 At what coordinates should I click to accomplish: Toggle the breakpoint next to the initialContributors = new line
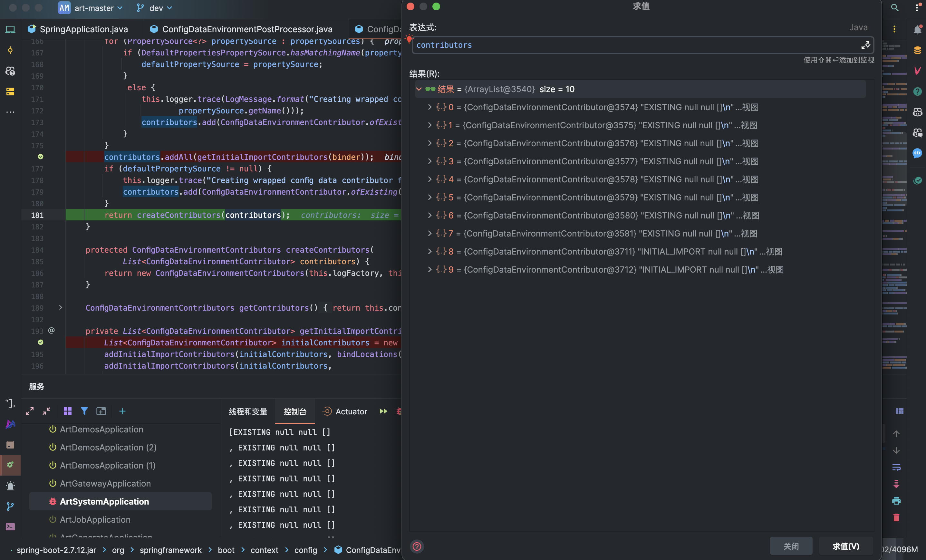click(x=41, y=343)
